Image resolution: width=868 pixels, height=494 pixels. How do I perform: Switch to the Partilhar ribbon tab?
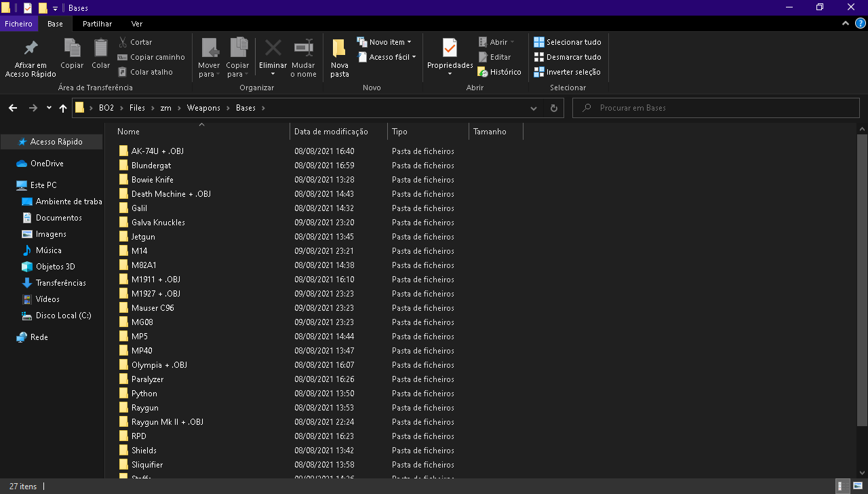(97, 24)
